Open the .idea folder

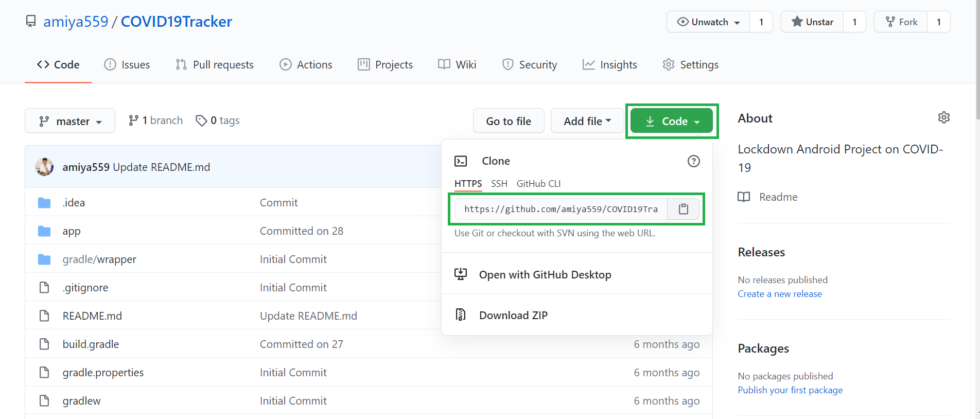tap(74, 203)
